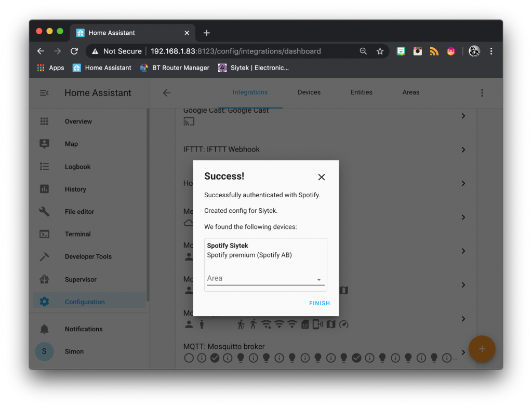Click the Map icon in the sidebar
The height and width of the screenshot is (408, 532).
click(x=45, y=144)
